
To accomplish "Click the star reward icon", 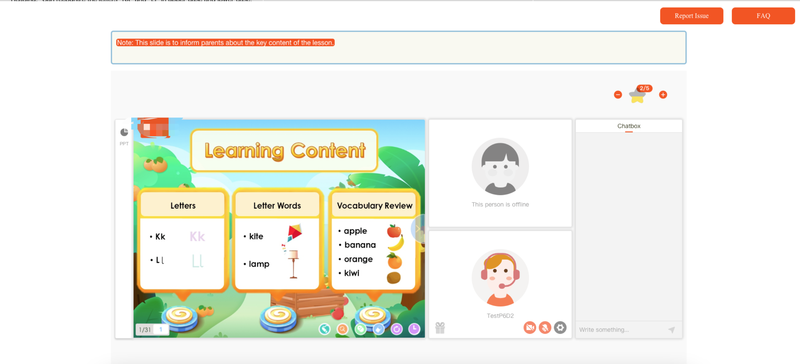I will 637,95.
